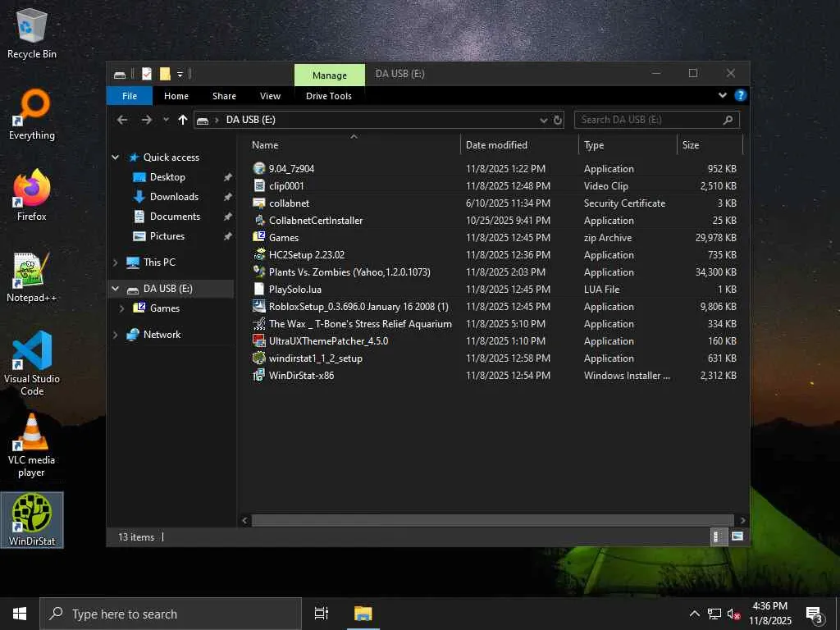The width and height of the screenshot is (840, 630).
Task: Show hidden system tray icons
Action: click(694, 614)
